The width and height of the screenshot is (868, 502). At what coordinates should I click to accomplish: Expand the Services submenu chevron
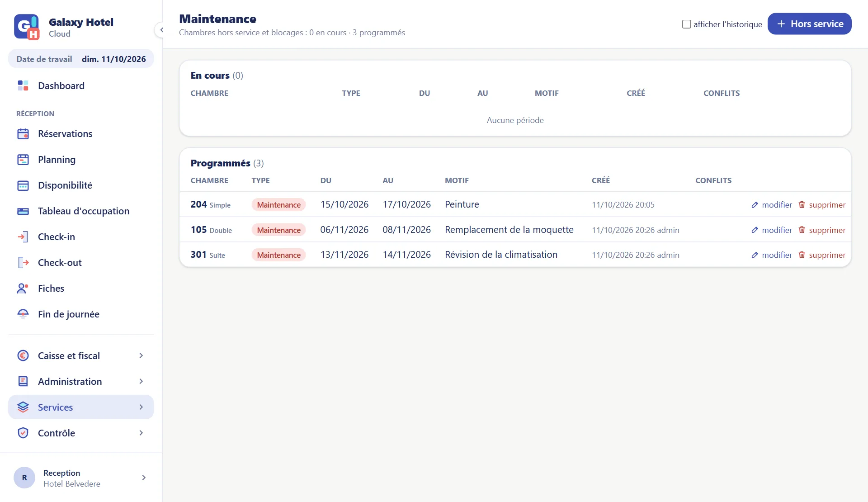click(x=141, y=407)
